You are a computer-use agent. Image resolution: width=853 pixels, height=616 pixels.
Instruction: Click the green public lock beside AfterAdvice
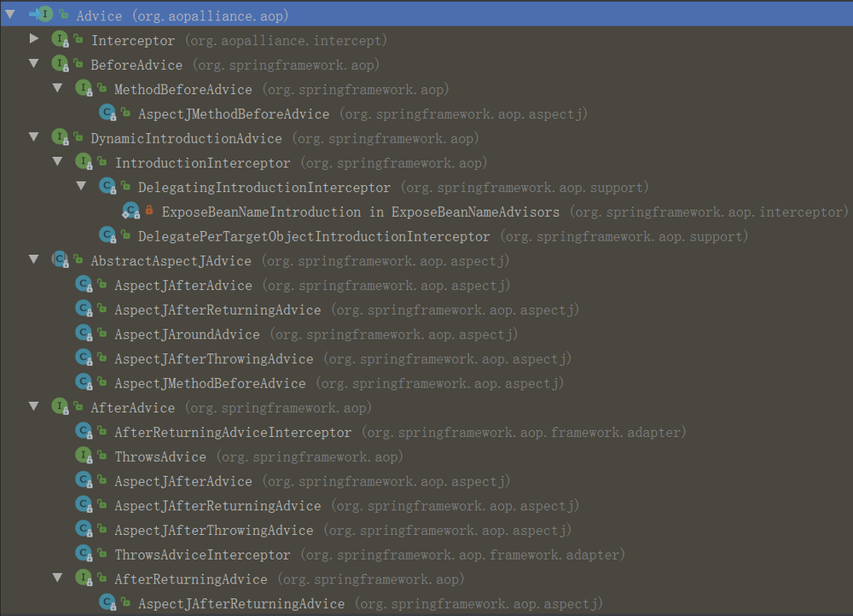(78, 406)
